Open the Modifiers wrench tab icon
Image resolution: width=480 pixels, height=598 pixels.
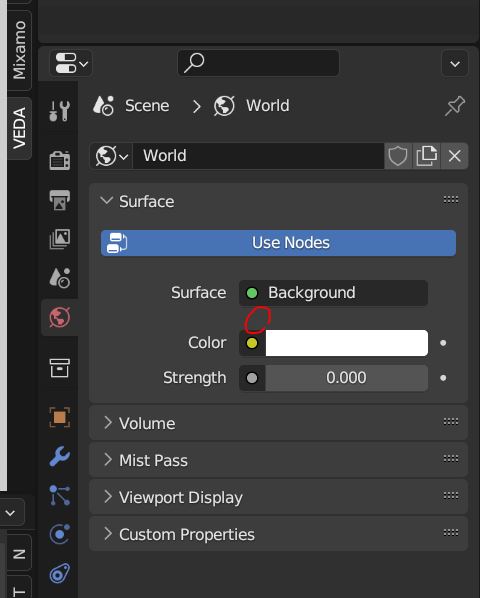(x=59, y=456)
